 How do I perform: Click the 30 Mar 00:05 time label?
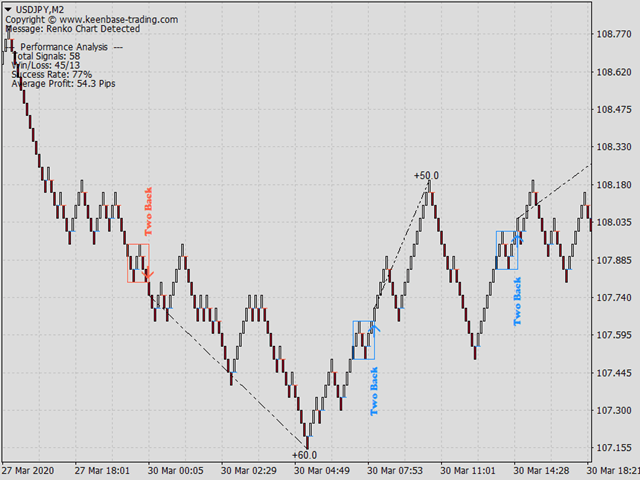pyautogui.click(x=176, y=471)
